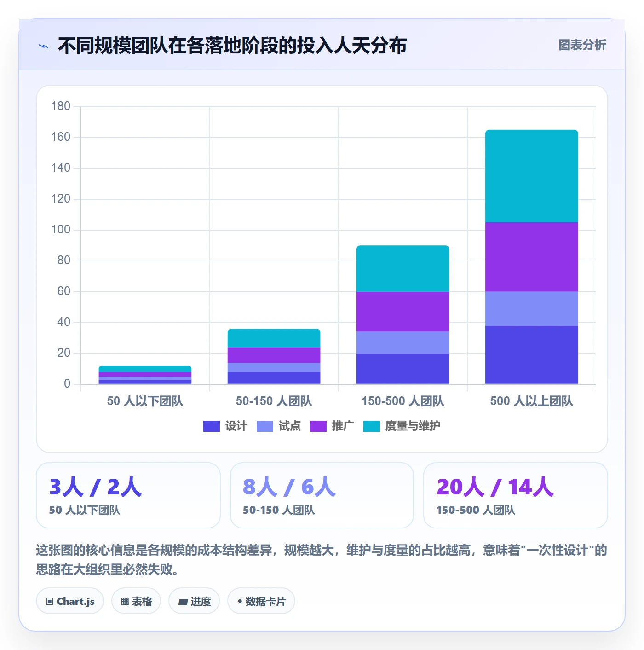The image size is (644, 650).
Task: Open the 20人 / 14人 stat card
Action: 516,495
